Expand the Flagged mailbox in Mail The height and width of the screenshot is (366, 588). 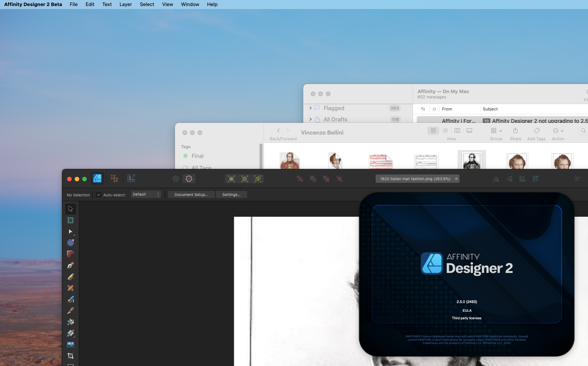[310, 108]
